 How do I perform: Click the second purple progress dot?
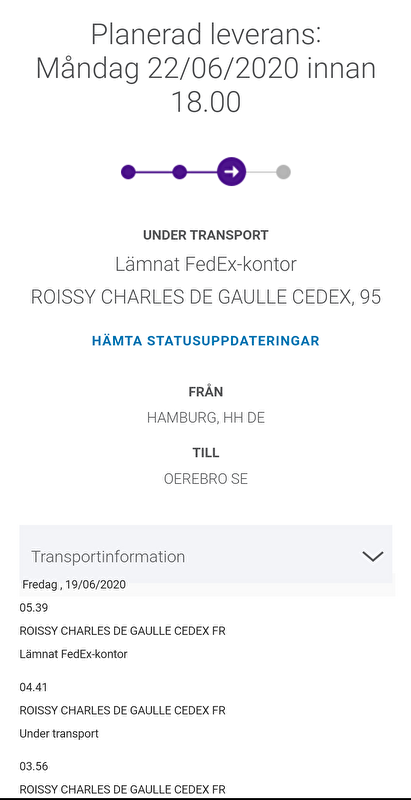click(179, 172)
